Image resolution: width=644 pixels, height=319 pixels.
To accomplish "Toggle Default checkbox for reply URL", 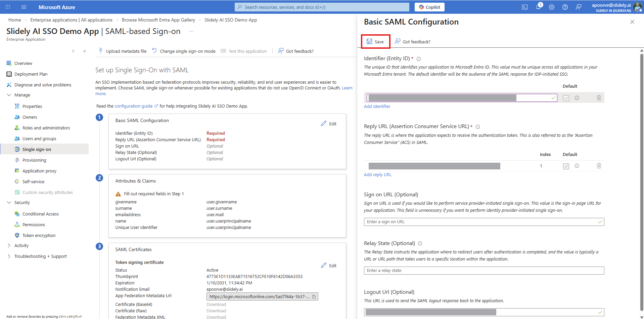I will [566, 166].
